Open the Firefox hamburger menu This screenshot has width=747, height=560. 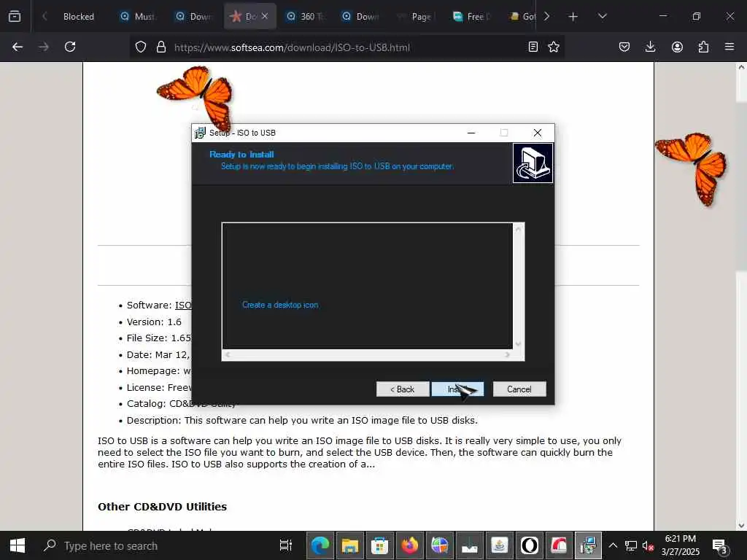(x=729, y=47)
